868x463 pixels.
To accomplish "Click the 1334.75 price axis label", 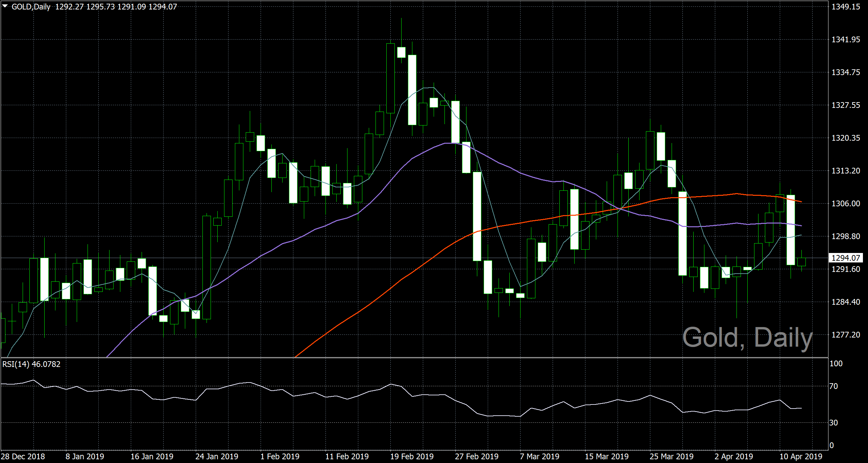I will coord(846,72).
